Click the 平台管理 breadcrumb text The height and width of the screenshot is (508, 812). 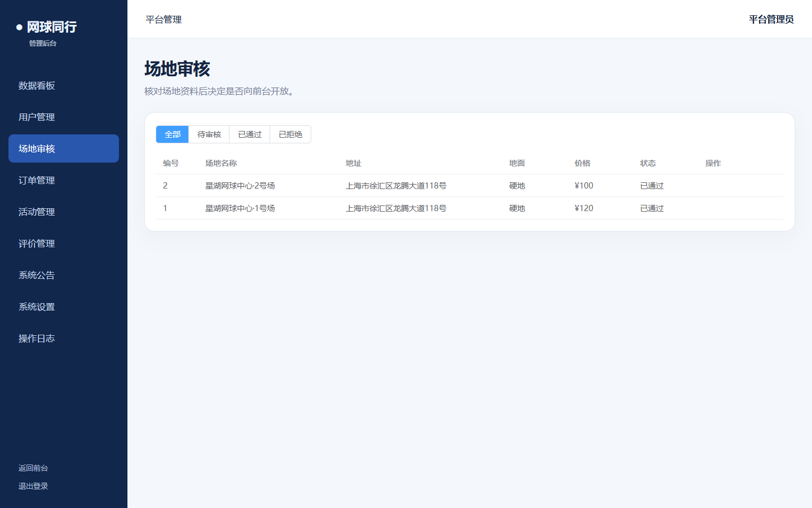(x=164, y=19)
